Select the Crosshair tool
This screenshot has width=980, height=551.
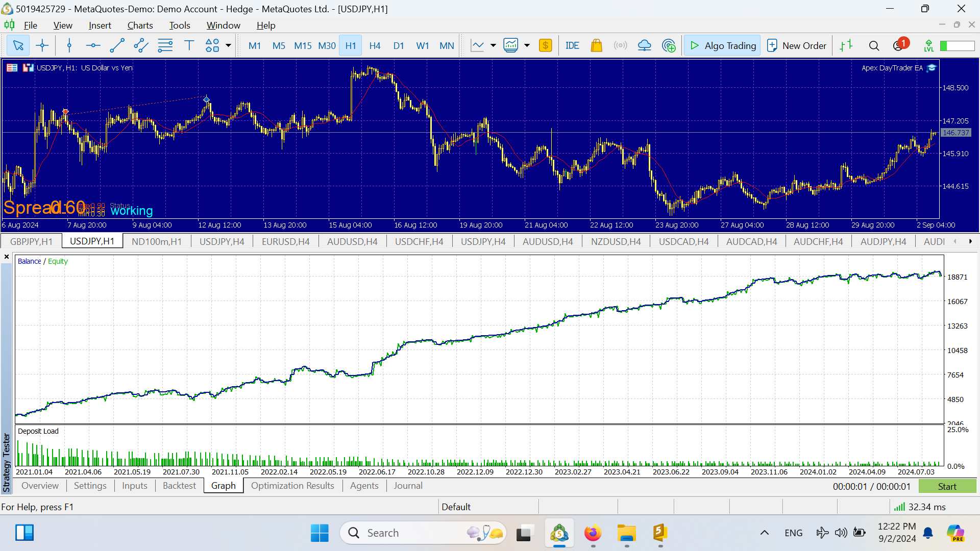coord(42,45)
